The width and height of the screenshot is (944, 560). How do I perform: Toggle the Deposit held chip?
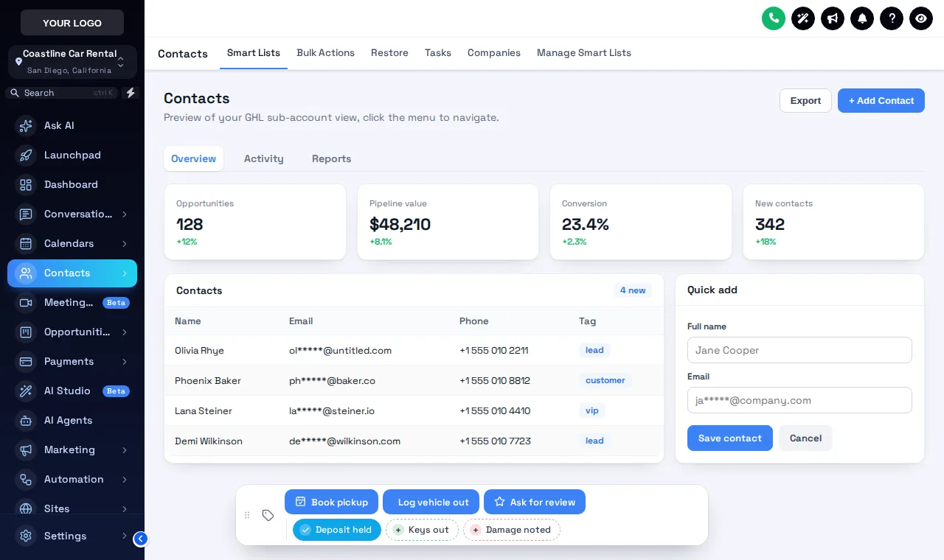tap(337, 530)
